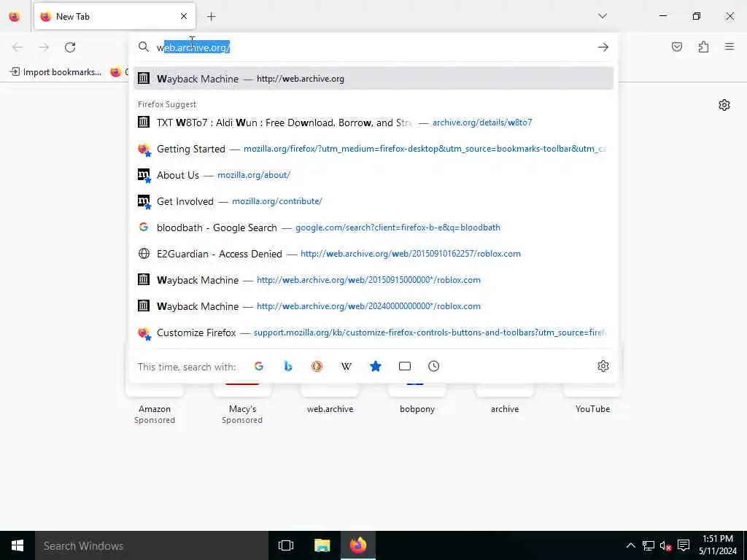
Task: Choose the About Us mozilla.org suggestion
Action: (x=373, y=175)
